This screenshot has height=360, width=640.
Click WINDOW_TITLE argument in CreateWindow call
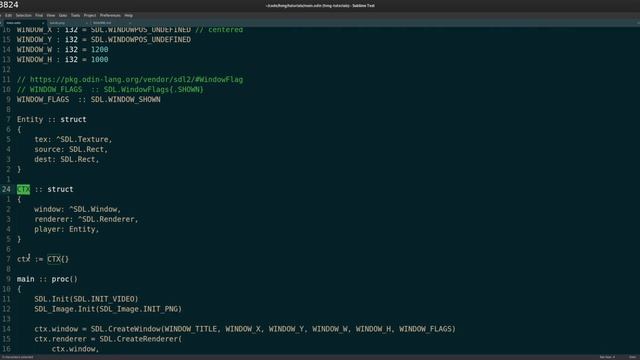(x=191, y=329)
